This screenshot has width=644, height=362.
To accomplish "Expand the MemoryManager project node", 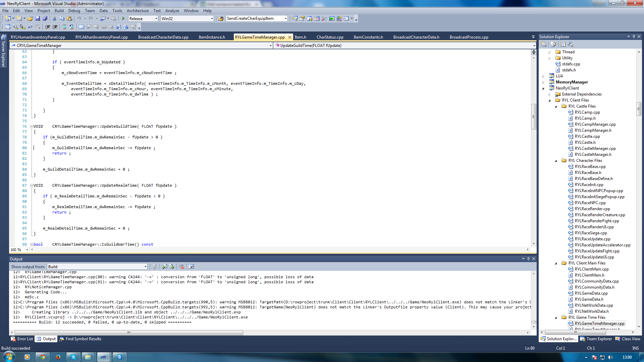I will (543, 82).
